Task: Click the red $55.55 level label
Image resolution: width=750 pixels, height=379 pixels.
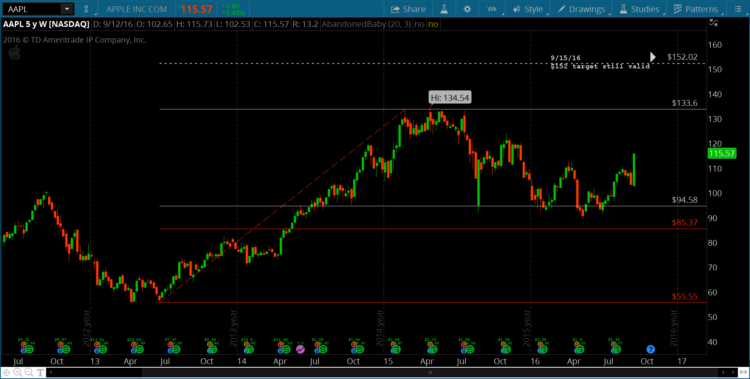Action: (684, 296)
